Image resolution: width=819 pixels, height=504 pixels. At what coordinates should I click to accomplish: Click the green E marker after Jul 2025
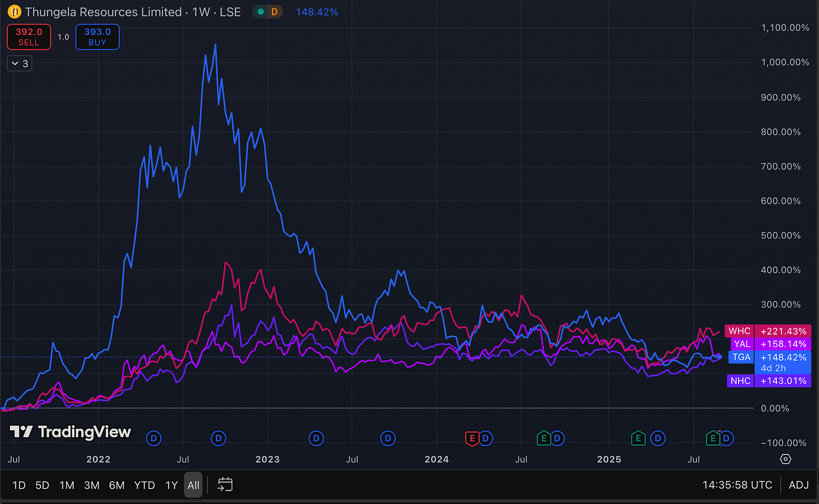point(713,438)
